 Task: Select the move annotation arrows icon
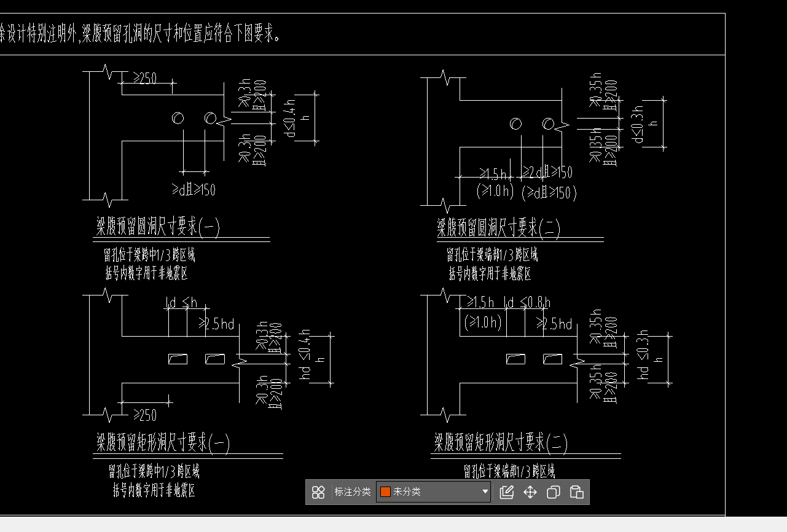pyautogui.click(x=530, y=492)
